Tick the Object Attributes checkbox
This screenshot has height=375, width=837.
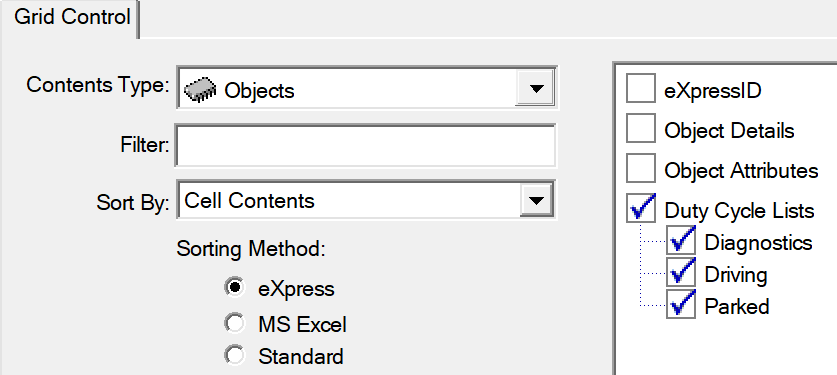pyautogui.click(x=641, y=169)
